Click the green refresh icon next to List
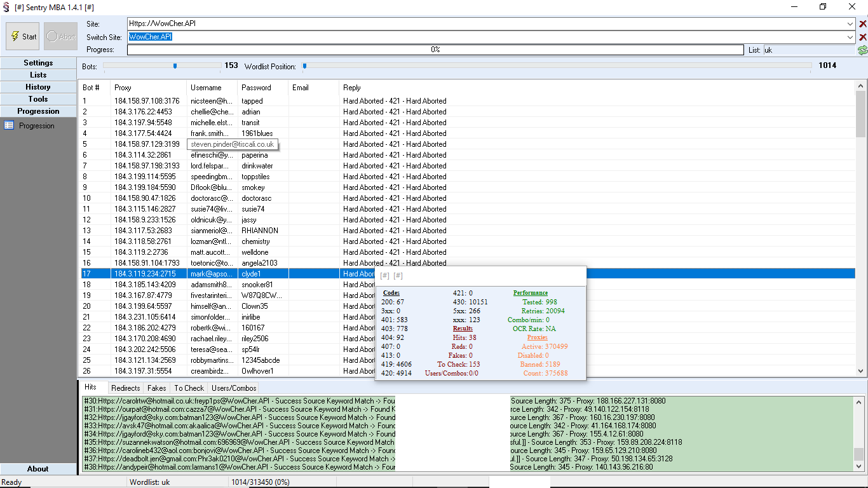This screenshot has width=868, height=488. click(862, 50)
